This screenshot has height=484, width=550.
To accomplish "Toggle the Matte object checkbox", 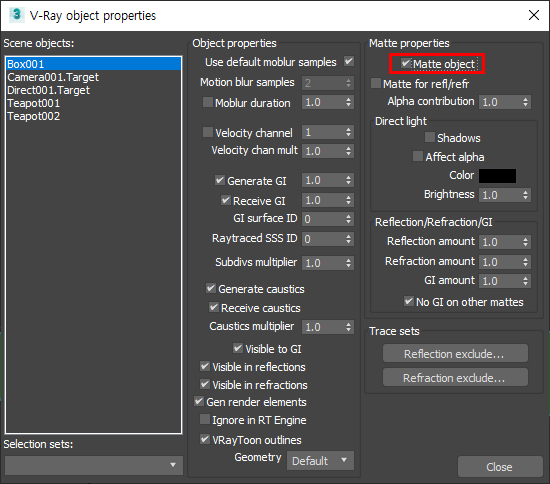I will [405, 63].
